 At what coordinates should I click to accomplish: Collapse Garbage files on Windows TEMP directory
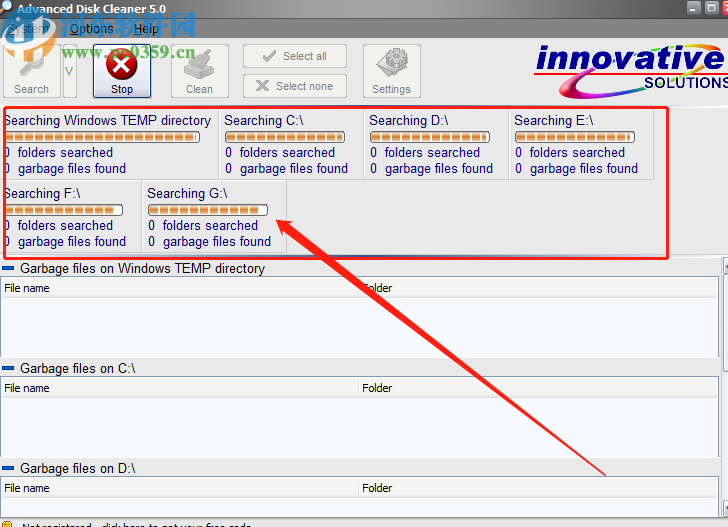(8, 268)
